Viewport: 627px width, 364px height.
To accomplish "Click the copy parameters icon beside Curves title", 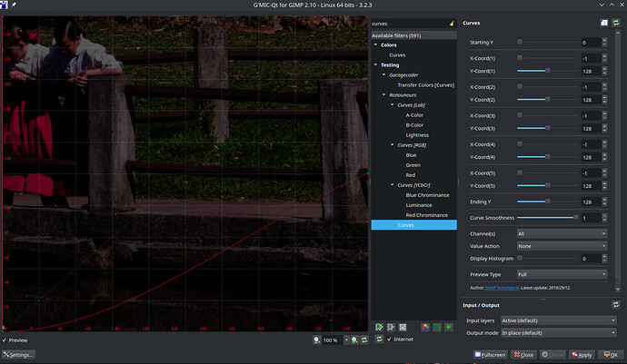I will [x=602, y=23].
